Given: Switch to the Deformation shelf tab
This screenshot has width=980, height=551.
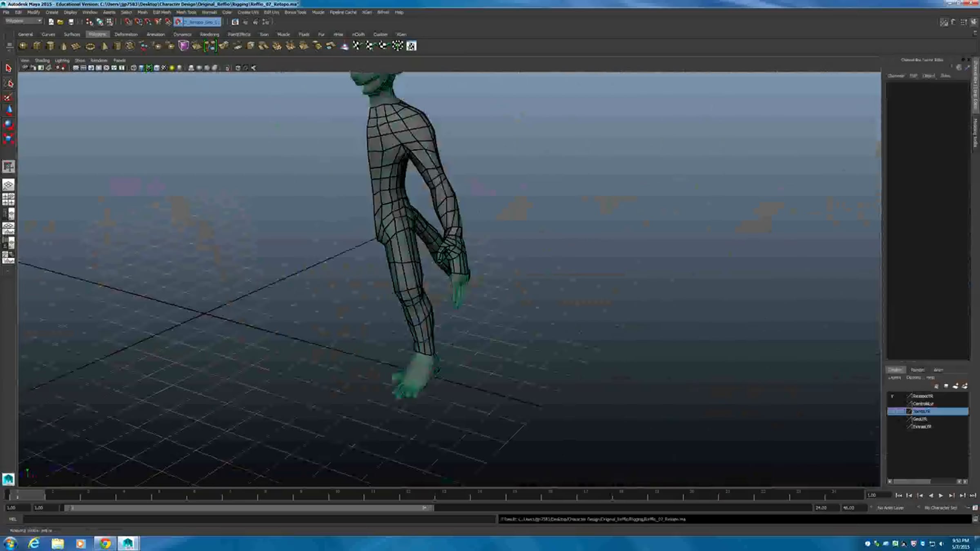Looking at the screenshot, I should tap(126, 34).
